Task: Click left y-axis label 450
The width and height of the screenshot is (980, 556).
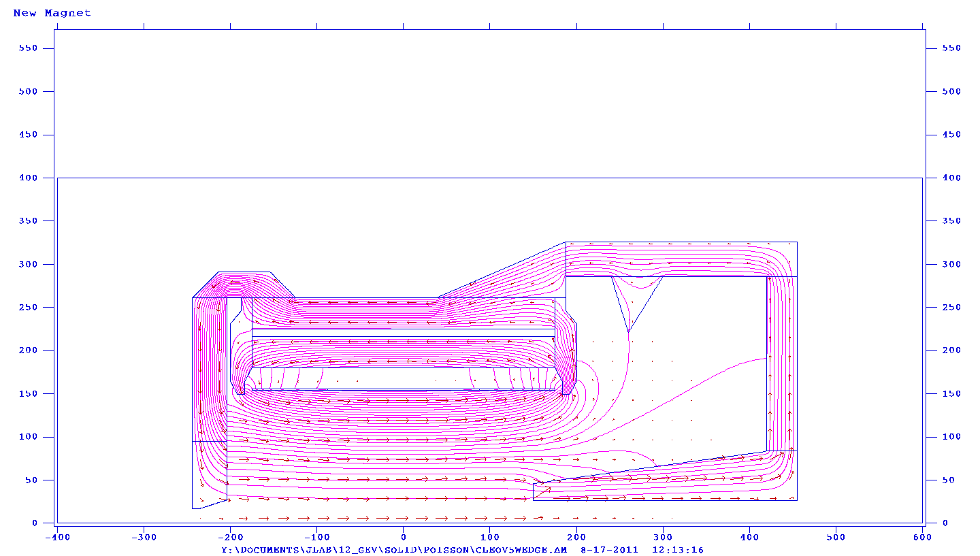Action: click(x=28, y=135)
